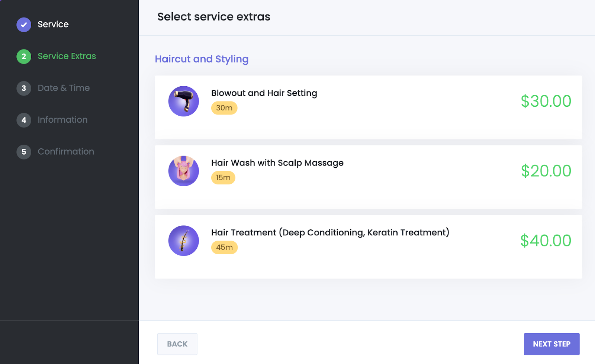Choose Hair Treatment deep conditioning extra
This screenshot has width=595, height=364.
330,232
